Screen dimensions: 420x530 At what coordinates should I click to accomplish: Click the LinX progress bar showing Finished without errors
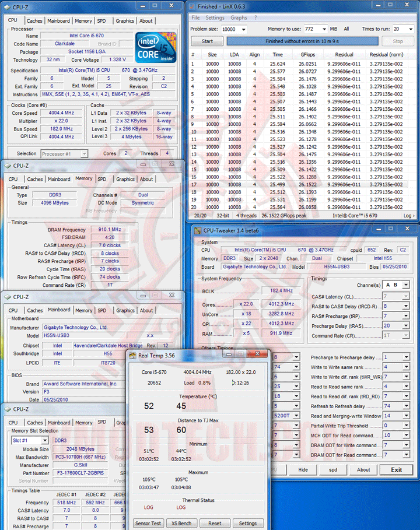302,41
